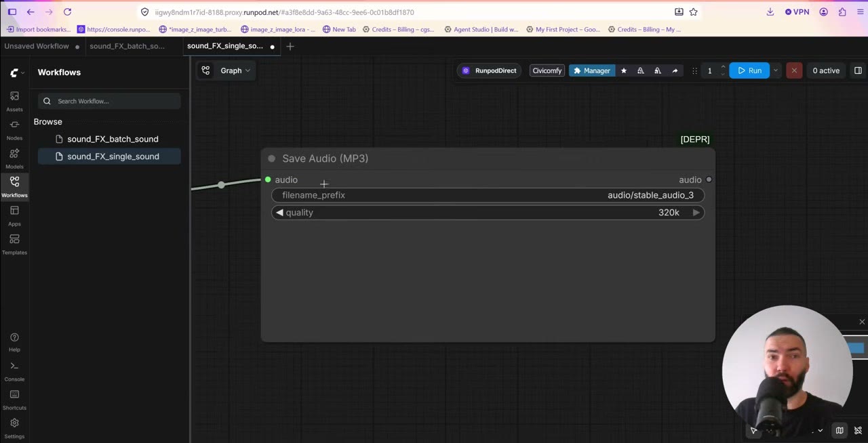The height and width of the screenshot is (443, 868).
Task: Open the Settings gear
Action: 14,428
